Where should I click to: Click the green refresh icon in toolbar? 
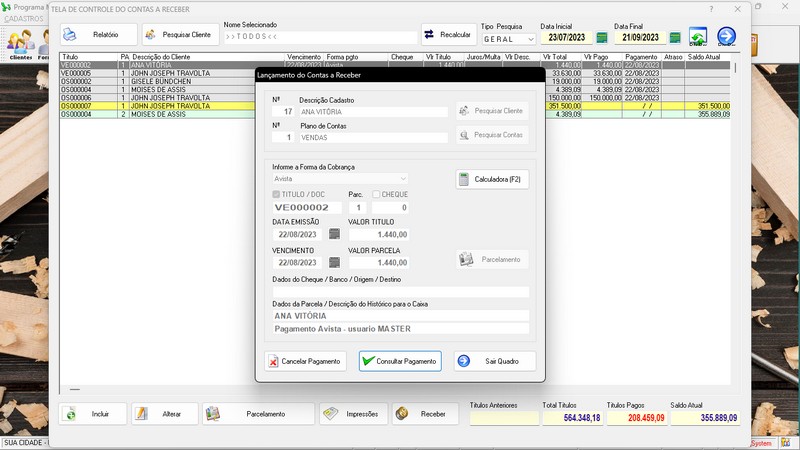click(x=698, y=37)
